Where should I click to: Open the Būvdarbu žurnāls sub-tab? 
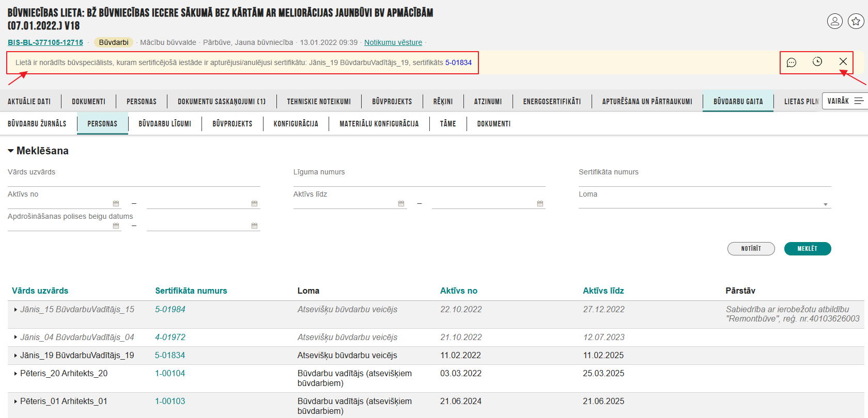click(x=37, y=124)
